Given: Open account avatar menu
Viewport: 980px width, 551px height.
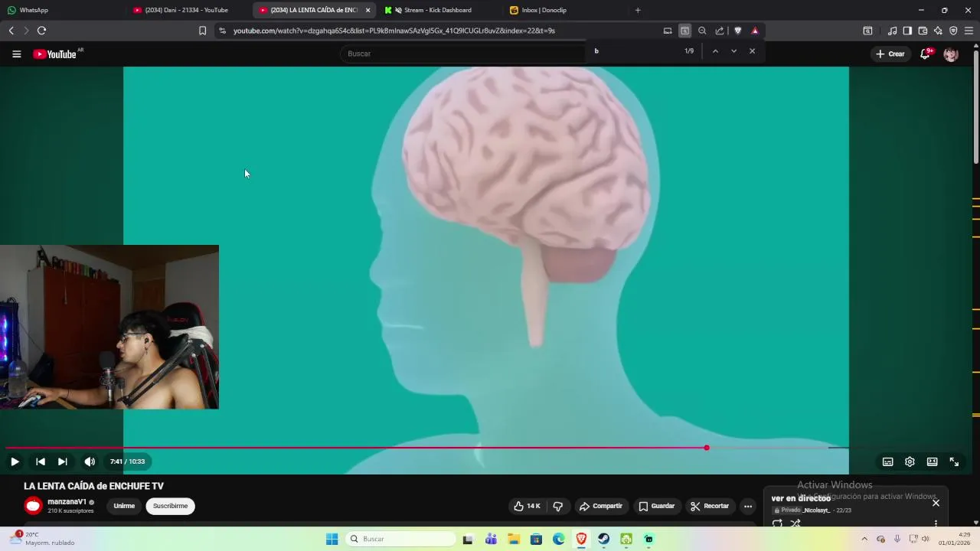Looking at the screenshot, I should (x=951, y=54).
